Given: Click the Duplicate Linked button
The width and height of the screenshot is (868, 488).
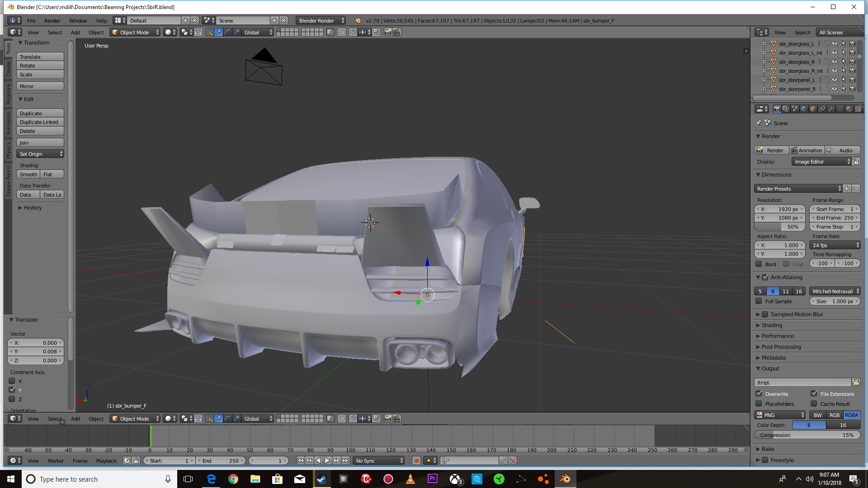Looking at the screenshot, I should point(40,122).
